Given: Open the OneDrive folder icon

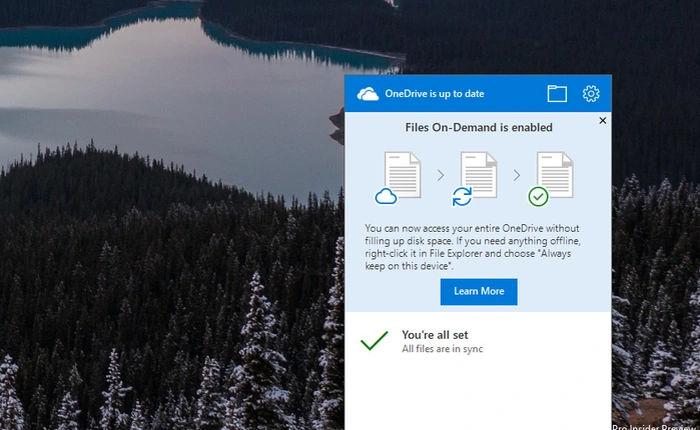Looking at the screenshot, I should coord(557,94).
